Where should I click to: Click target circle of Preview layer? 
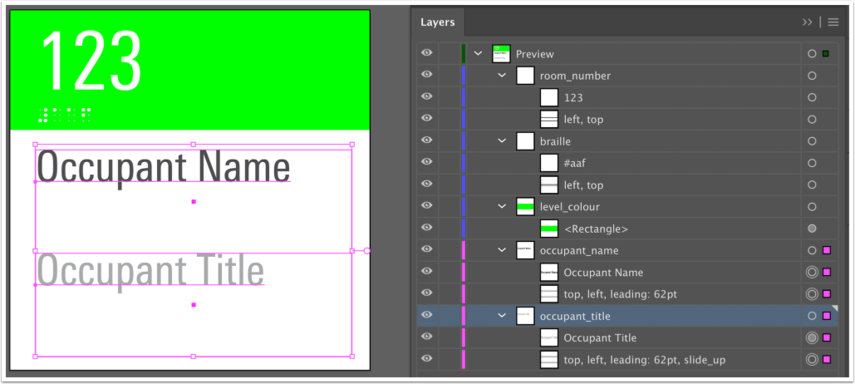click(x=812, y=53)
